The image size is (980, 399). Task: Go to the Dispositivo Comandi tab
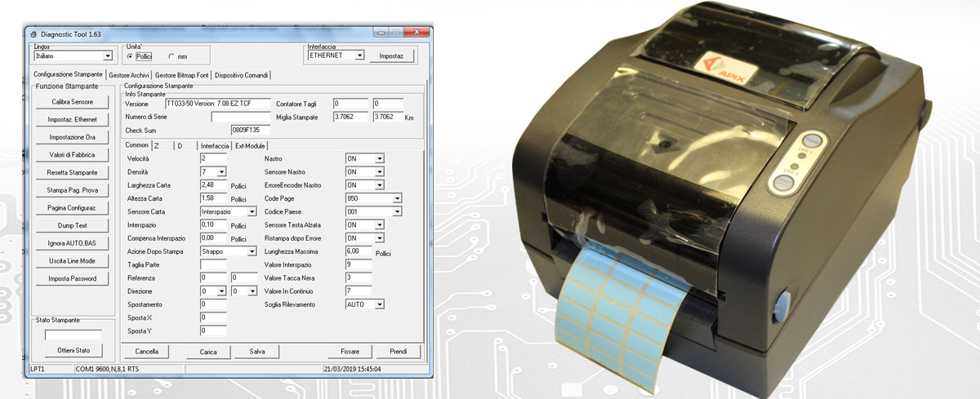[241, 75]
